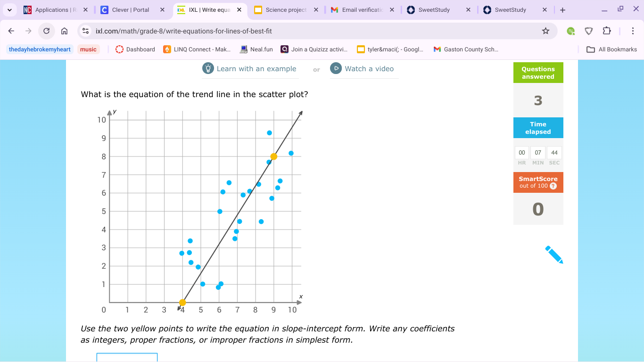Screen dimensions: 644x362
Task: Click the answer input box
Action: coord(127,358)
